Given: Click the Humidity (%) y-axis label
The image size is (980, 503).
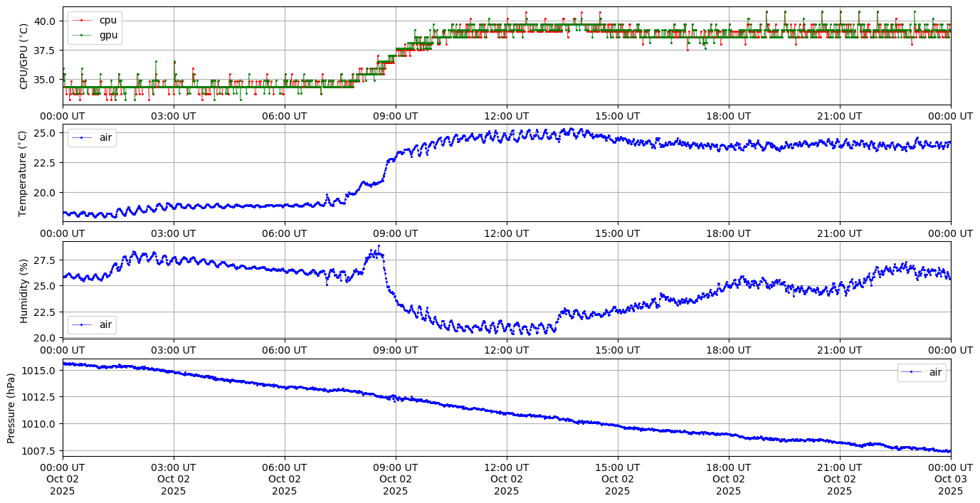Looking at the screenshot, I should (23, 290).
